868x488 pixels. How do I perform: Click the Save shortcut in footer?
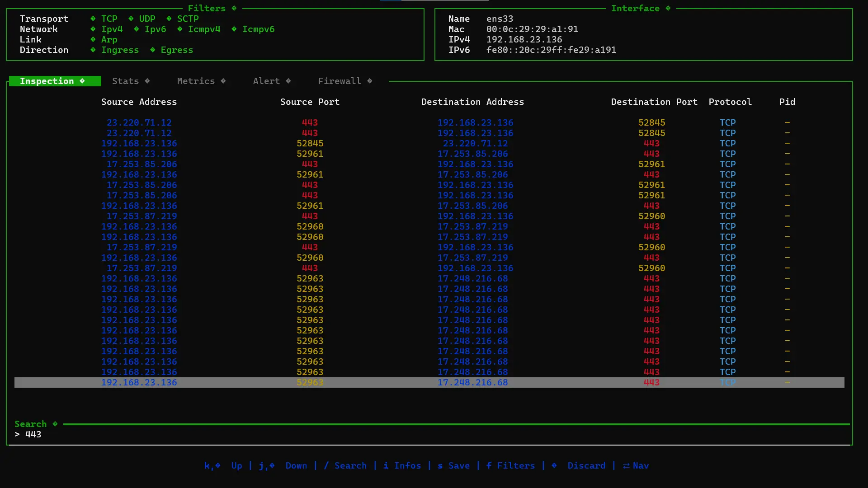coord(458,465)
